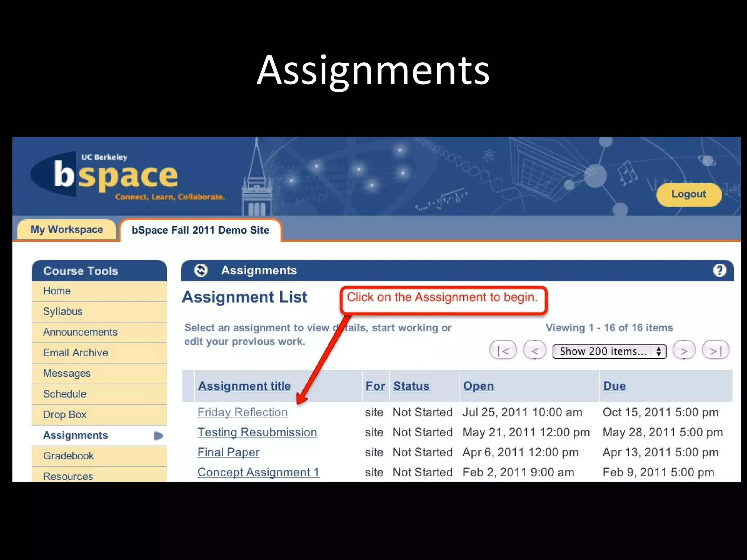The width and height of the screenshot is (747, 560).
Task: Click the bspace UC Berkeley logo
Action: pyautogui.click(x=128, y=176)
